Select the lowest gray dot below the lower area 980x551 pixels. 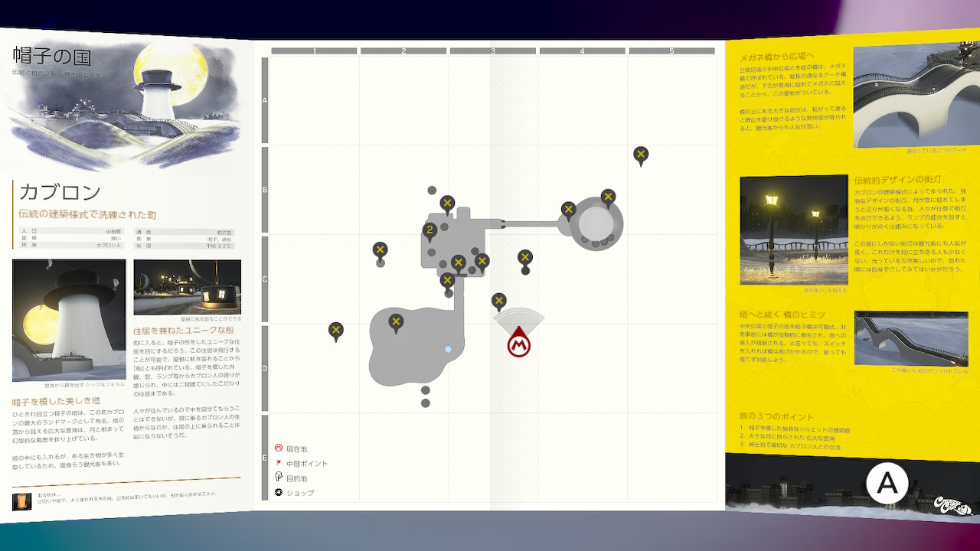coord(426,403)
